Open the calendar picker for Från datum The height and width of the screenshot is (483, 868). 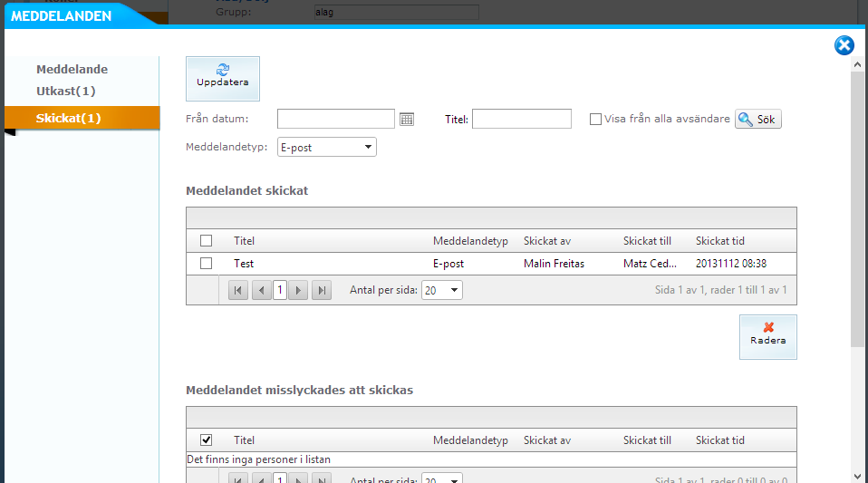tap(407, 119)
